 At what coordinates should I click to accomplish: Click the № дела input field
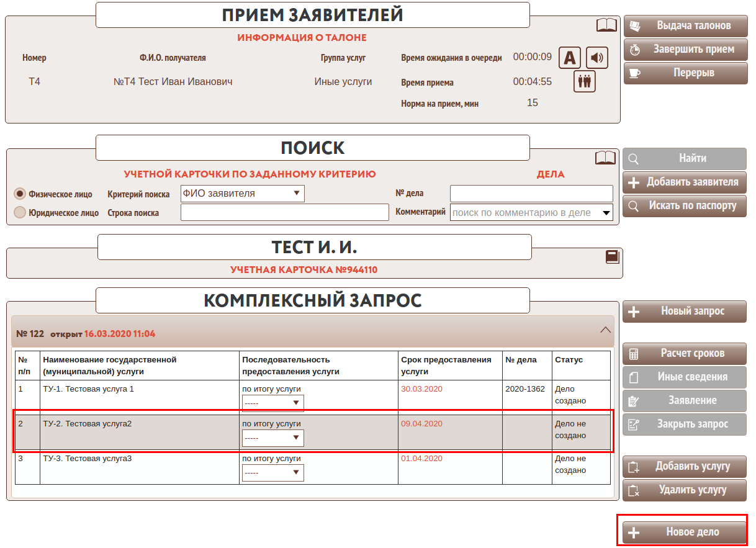531,194
